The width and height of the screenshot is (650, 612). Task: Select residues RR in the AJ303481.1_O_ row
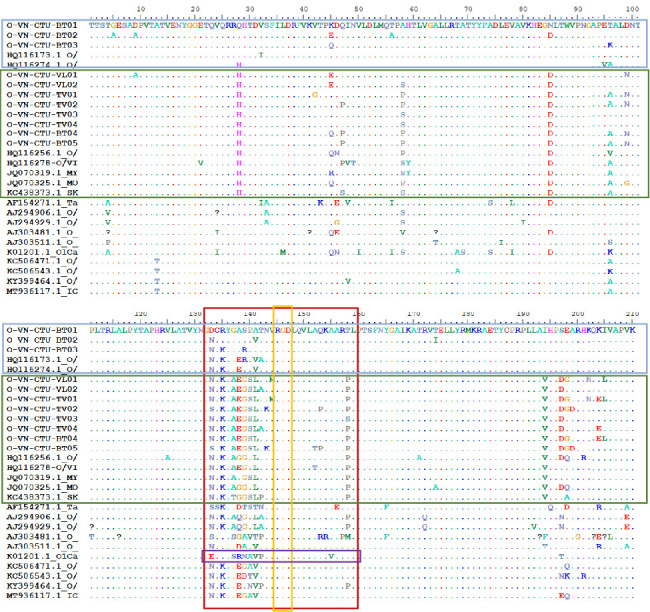323,537
